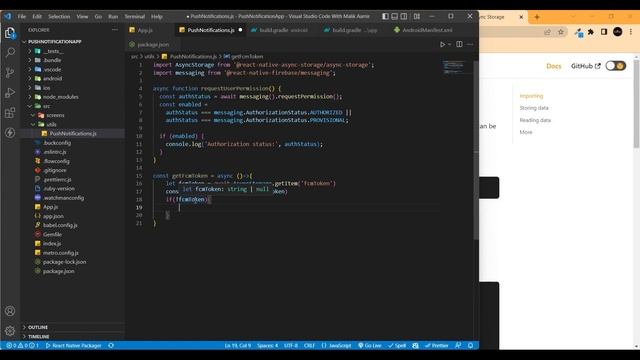Open the Edit menu
The image size is (640, 360).
click(37, 17)
